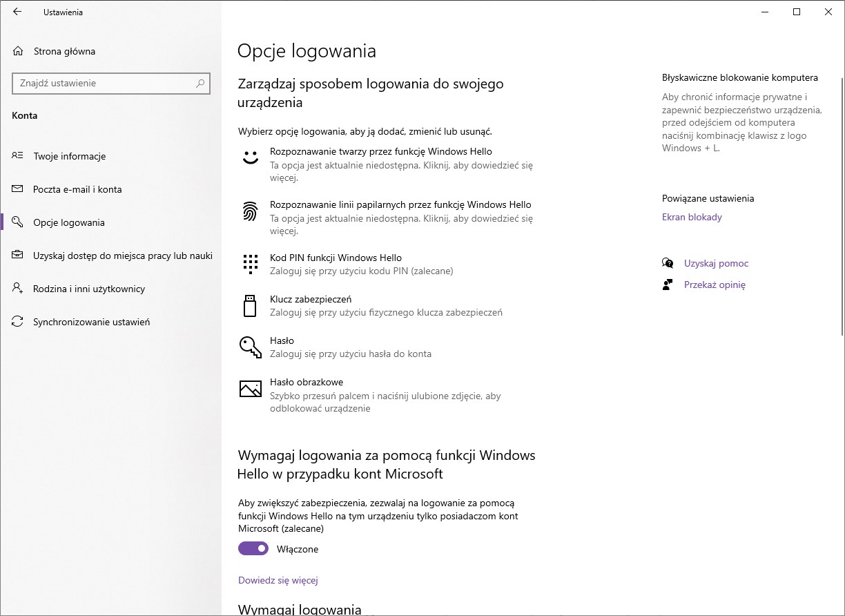Click the Poczta e-mail i konta envelope icon
This screenshot has width=845, height=616.
18,189
